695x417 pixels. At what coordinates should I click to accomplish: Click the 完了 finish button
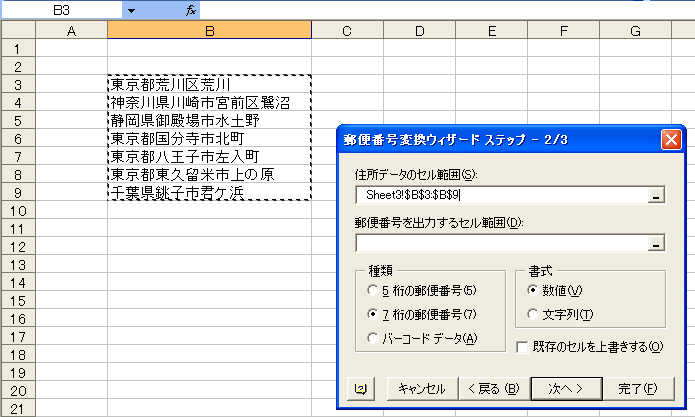[637, 389]
